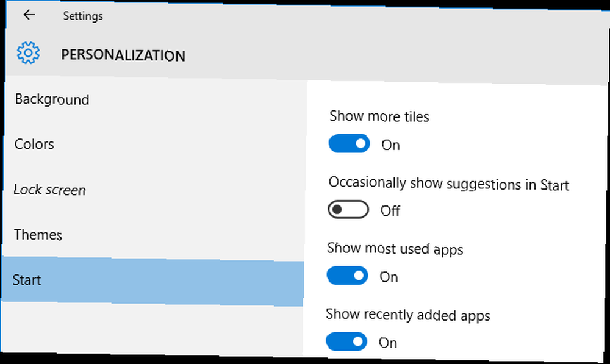Click the Show most used apps label
The image size is (610, 364).
tap(395, 249)
